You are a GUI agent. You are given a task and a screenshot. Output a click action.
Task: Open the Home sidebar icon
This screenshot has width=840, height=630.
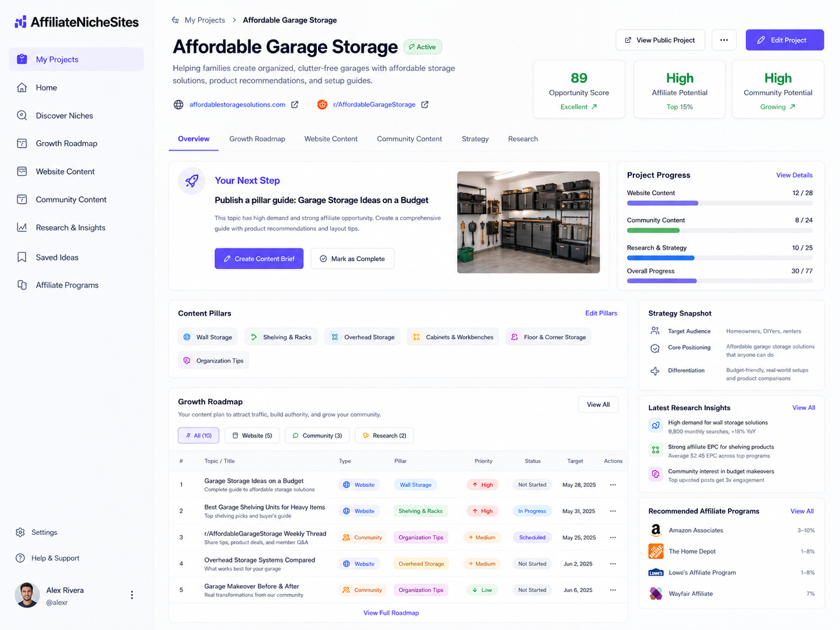[x=21, y=88]
